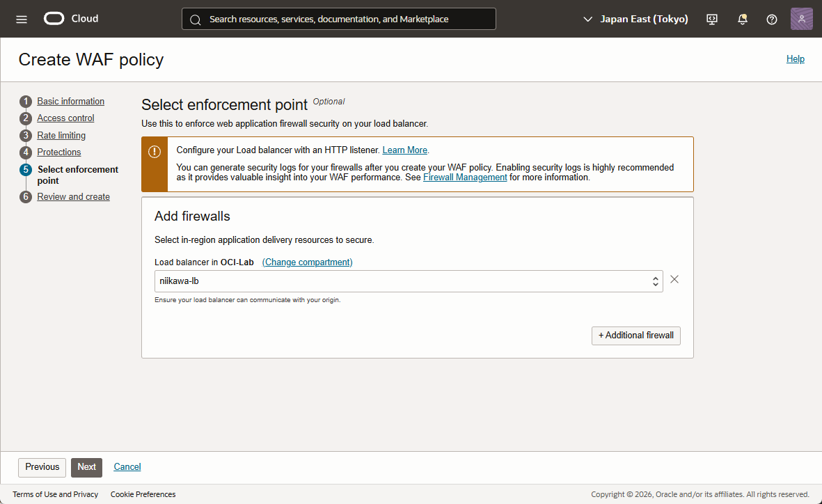Viewport: 822px width, 504px height.
Task: Go to the Basic information step
Action: 70,102
